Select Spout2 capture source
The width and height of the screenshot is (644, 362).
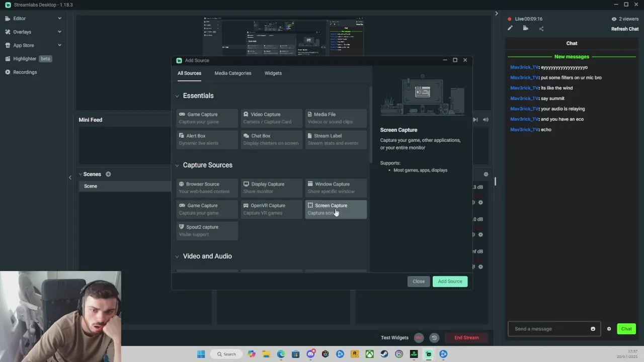click(207, 231)
